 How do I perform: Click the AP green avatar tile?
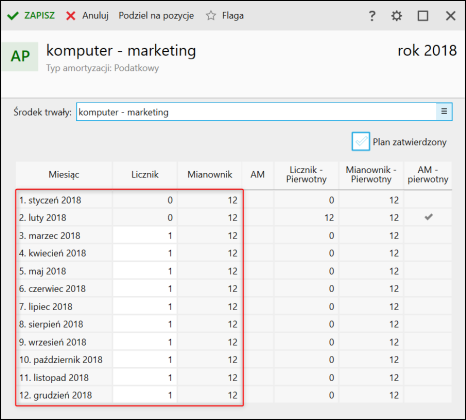[x=20, y=56]
